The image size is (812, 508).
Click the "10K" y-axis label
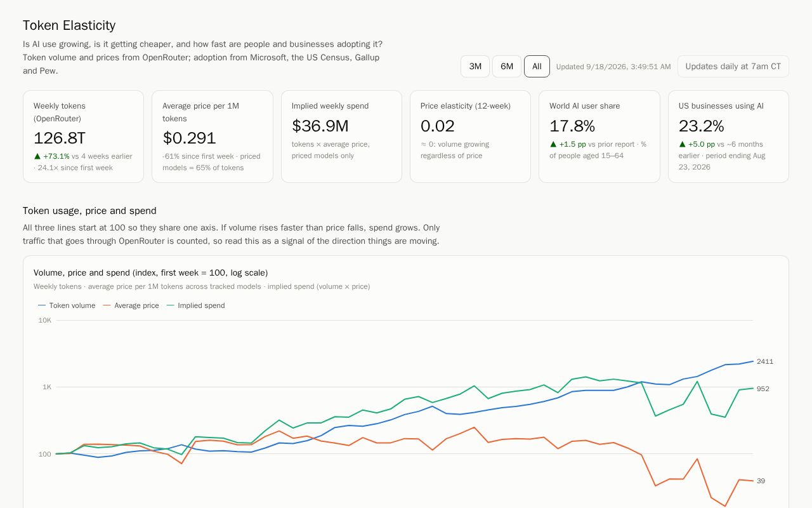45,320
